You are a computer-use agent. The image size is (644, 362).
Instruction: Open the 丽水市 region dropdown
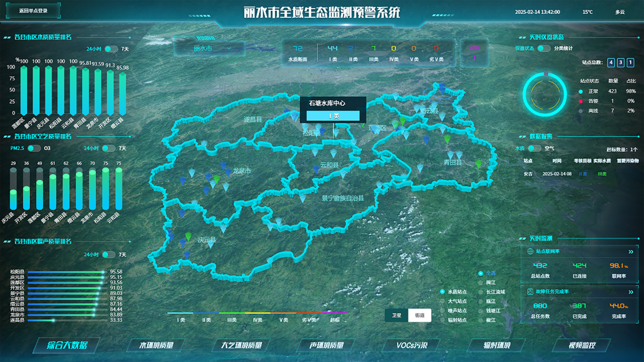[211, 48]
